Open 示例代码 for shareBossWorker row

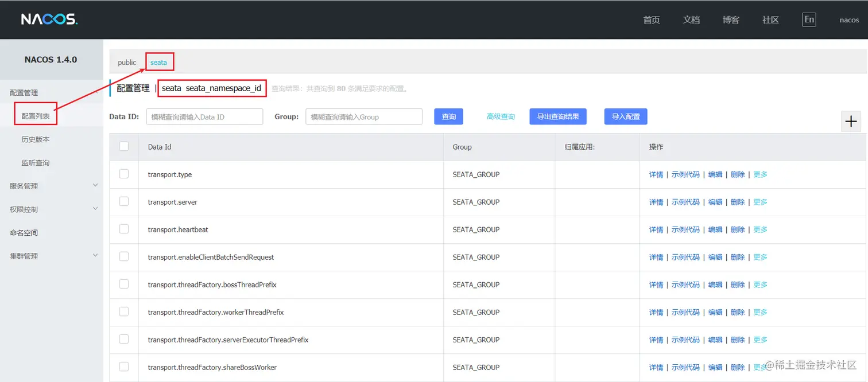coord(685,367)
